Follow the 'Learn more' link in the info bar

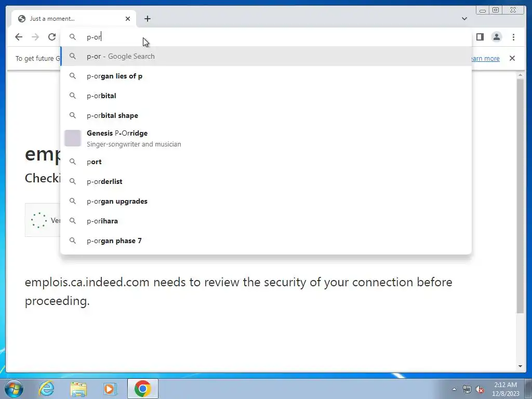pos(486,58)
